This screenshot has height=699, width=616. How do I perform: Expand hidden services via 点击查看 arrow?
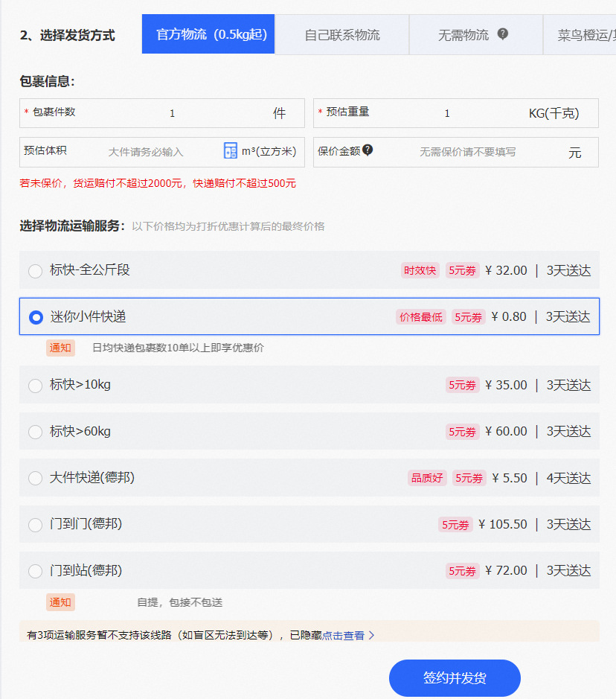[x=371, y=636]
